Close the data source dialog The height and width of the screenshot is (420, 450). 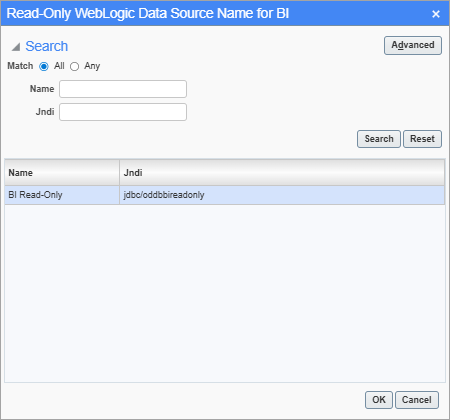pos(436,14)
